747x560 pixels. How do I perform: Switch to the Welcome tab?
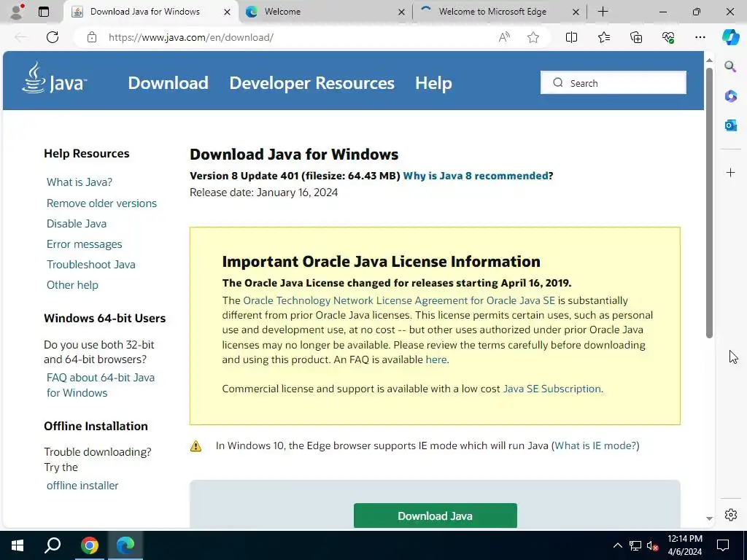point(324,12)
